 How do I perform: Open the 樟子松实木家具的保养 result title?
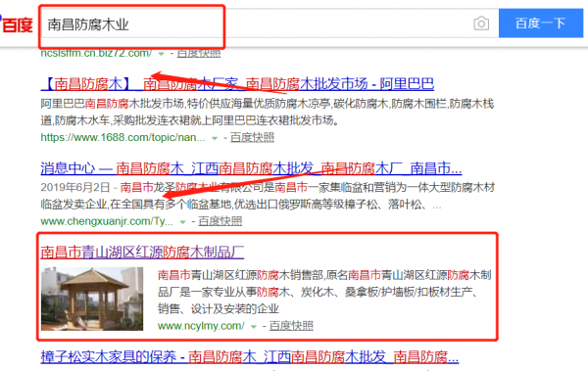coord(249,356)
